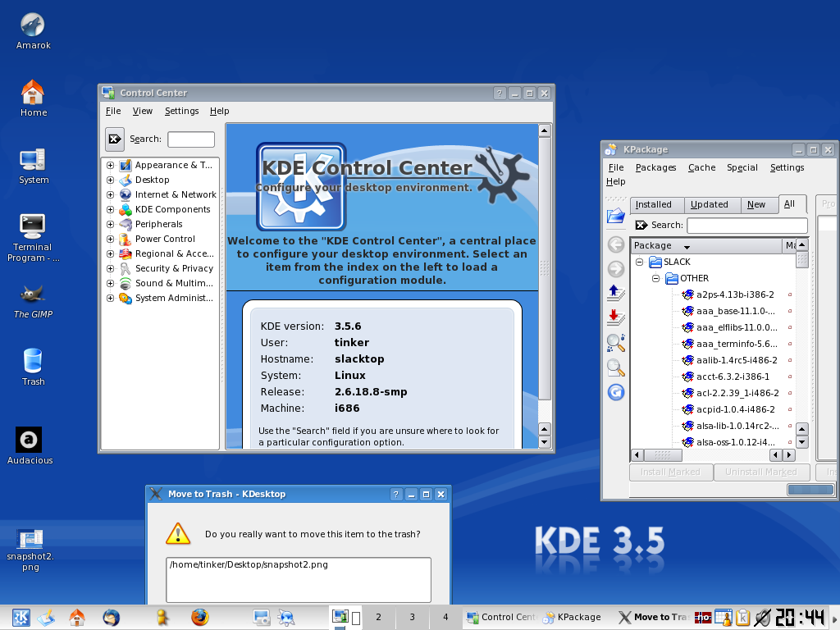Viewport: 840px width, 630px height.
Task: Switch to the Updated tab in KPackage
Action: (713, 204)
